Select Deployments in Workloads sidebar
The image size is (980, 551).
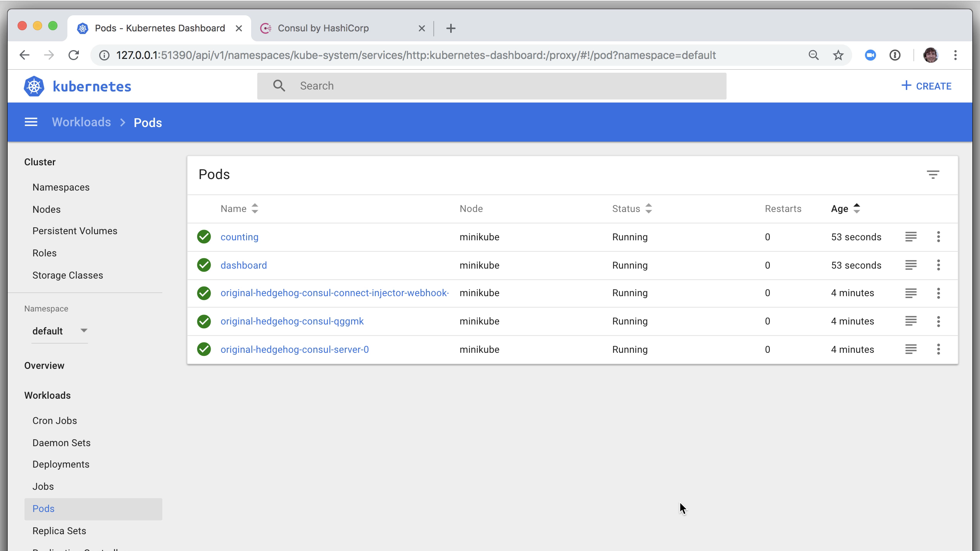click(61, 464)
